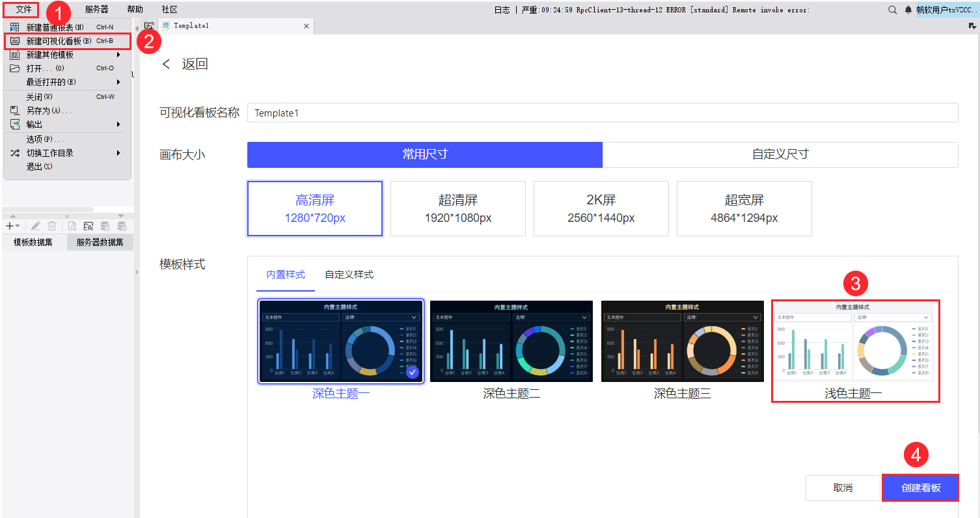Click the 返回 back arrow
This screenshot has width=980, height=518.
coord(167,64)
